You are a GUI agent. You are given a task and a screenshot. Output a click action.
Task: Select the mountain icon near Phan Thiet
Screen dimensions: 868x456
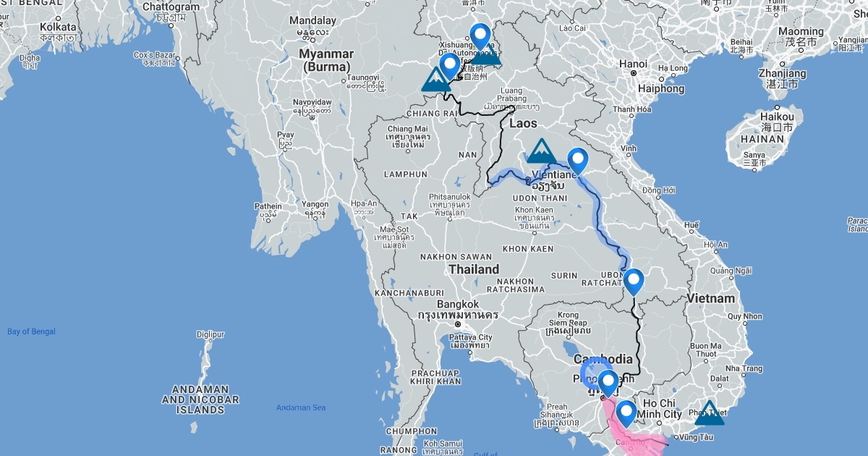click(709, 413)
